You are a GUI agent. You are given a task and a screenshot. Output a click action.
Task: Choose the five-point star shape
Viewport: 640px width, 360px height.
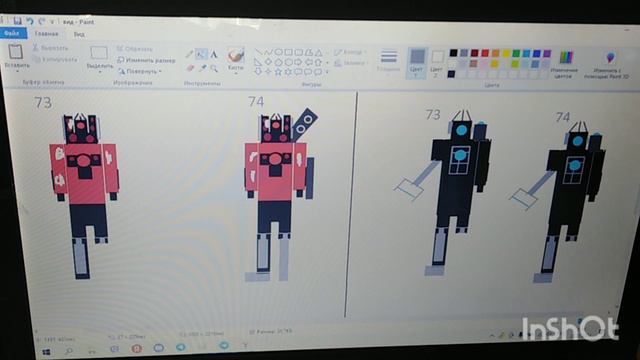278,72
